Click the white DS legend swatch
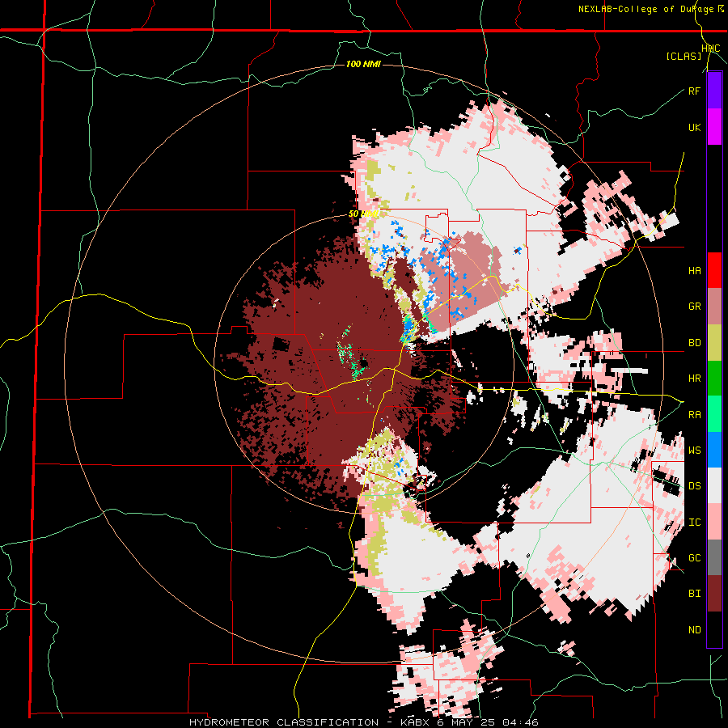 (x=714, y=485)
